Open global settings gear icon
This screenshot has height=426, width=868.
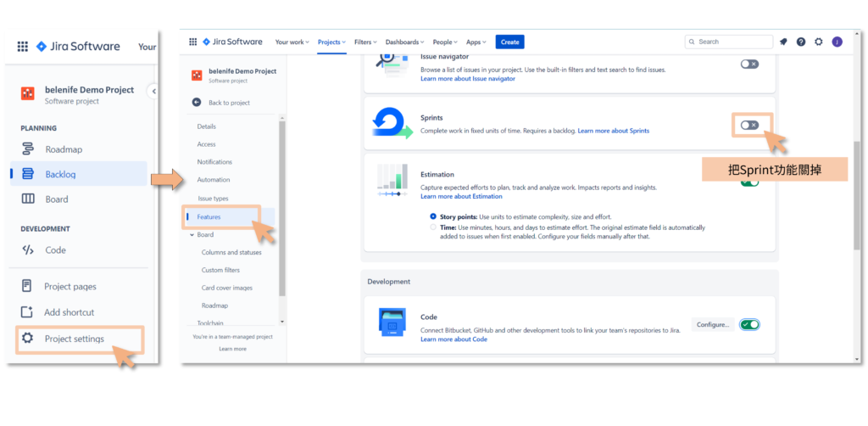click(x=819, y=42)
